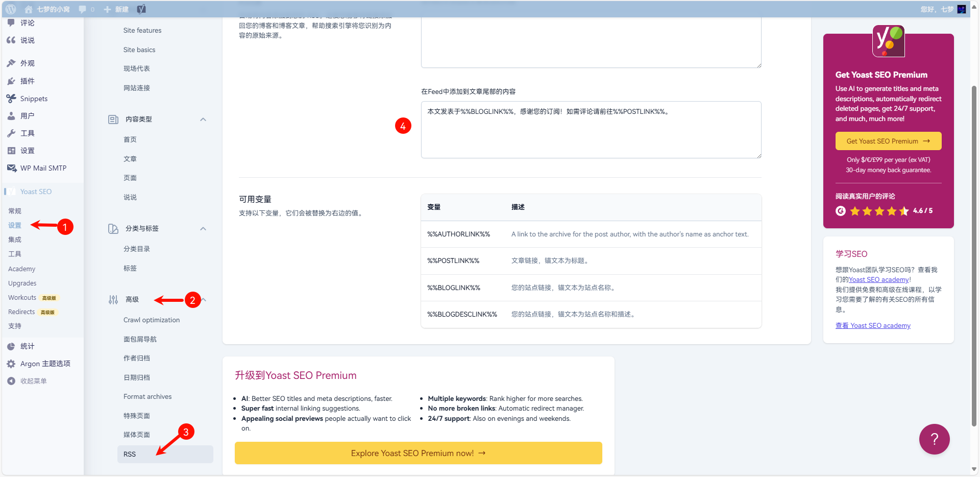Open the 七梦的小窝 site home icon
Screen dimensions: 980x477
29,9
